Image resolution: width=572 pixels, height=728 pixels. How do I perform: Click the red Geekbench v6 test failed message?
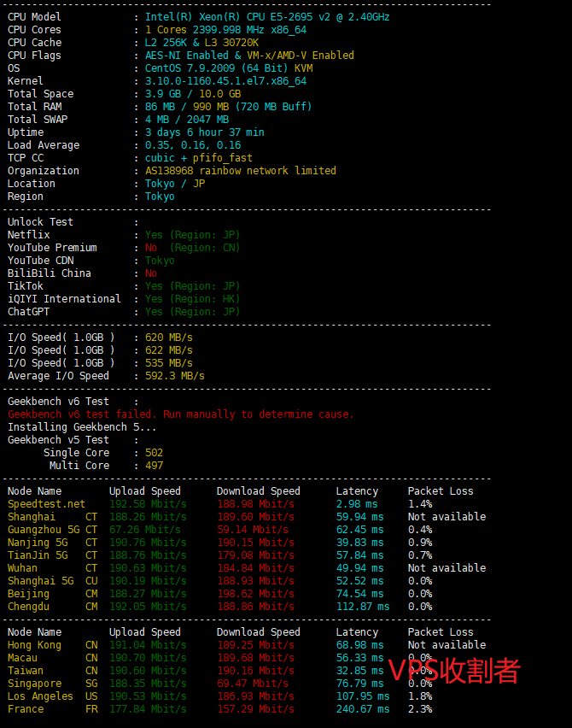pyautogui.click(x=180, y=414)
